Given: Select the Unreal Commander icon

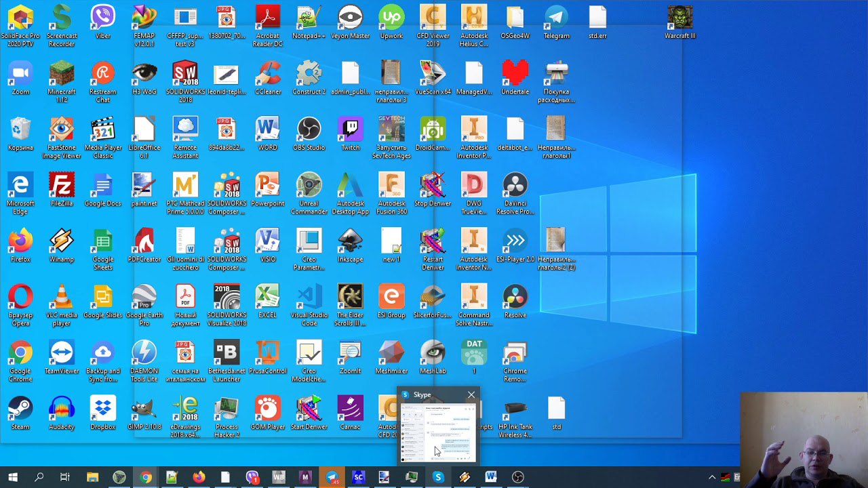Looking at the screenshot, I should click(309, 194).
